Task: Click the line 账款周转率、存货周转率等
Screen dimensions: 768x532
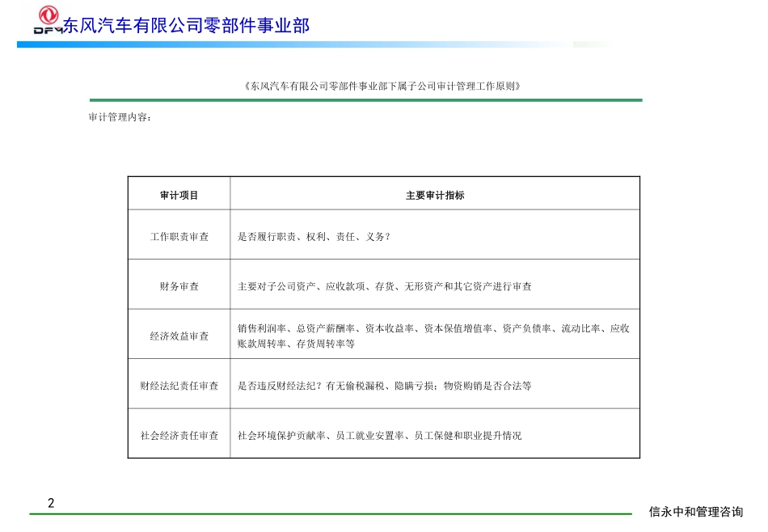Action: (296, 344)
